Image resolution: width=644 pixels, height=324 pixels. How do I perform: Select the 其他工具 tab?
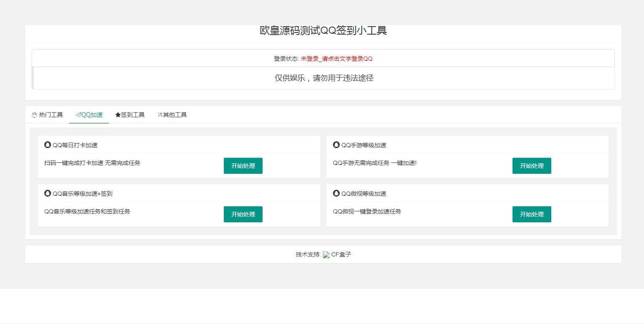click(x=172, y=115)
